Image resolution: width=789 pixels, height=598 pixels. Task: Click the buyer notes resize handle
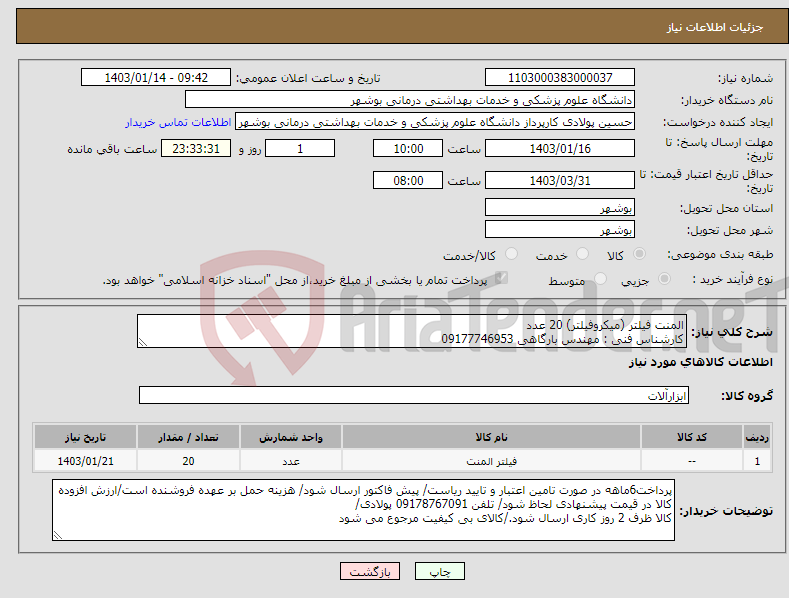coord(58,535)
